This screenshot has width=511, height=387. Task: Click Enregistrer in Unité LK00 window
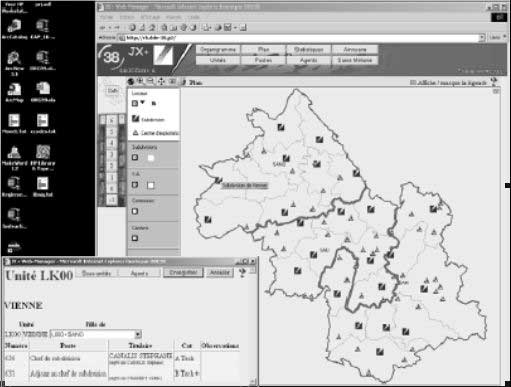(183, 273)
